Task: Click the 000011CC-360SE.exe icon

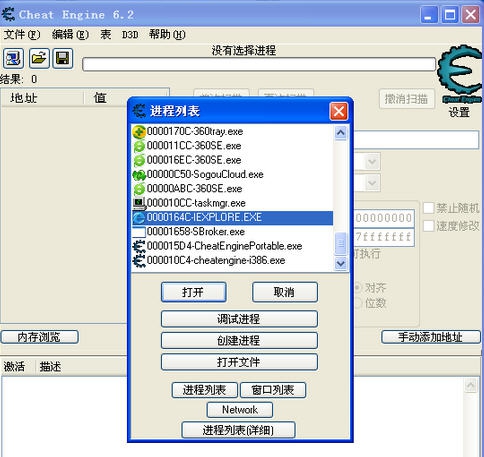Action: (139, 146)
